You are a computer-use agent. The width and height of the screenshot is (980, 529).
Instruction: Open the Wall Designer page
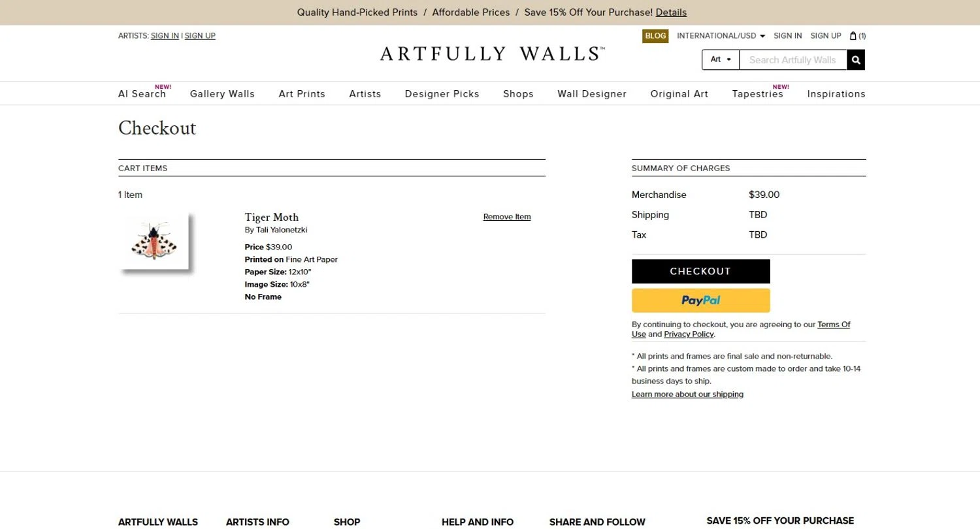[592, 94]
